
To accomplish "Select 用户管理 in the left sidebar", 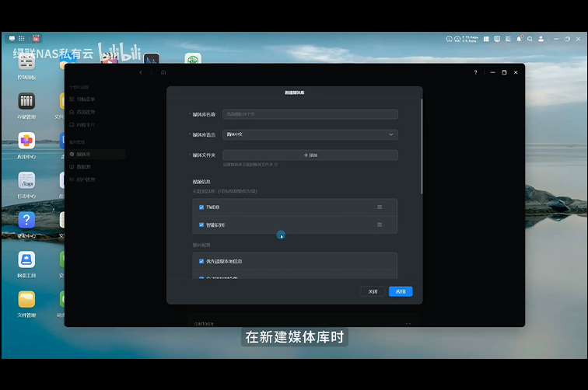I will click(85, 179).
